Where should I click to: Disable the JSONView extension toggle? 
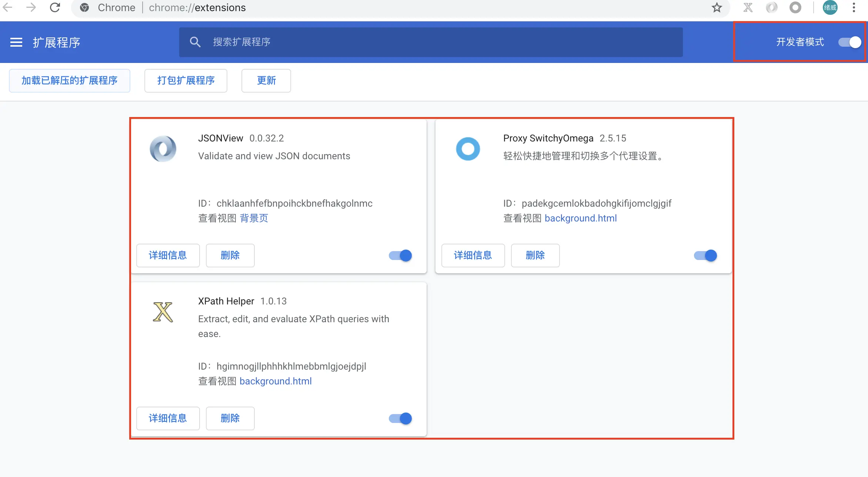[x=400, y=256]
